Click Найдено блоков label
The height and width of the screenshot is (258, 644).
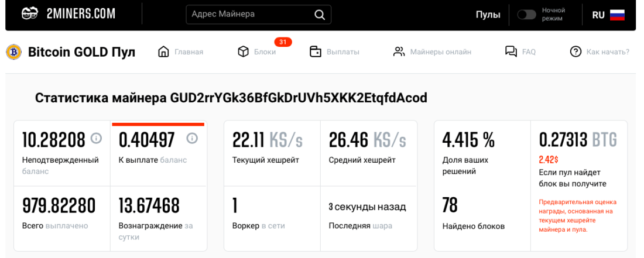pos(474,226)
